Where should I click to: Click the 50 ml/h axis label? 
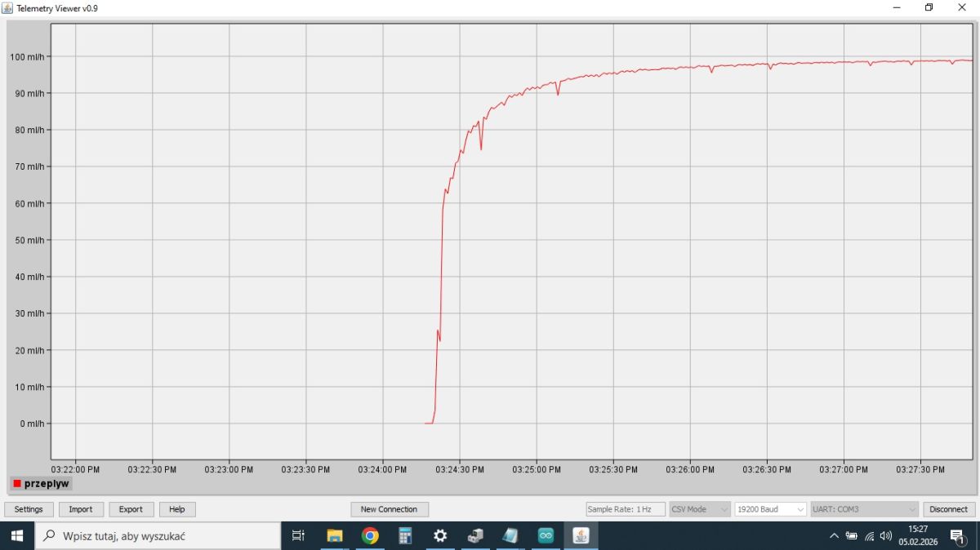(x=29, y=240)
